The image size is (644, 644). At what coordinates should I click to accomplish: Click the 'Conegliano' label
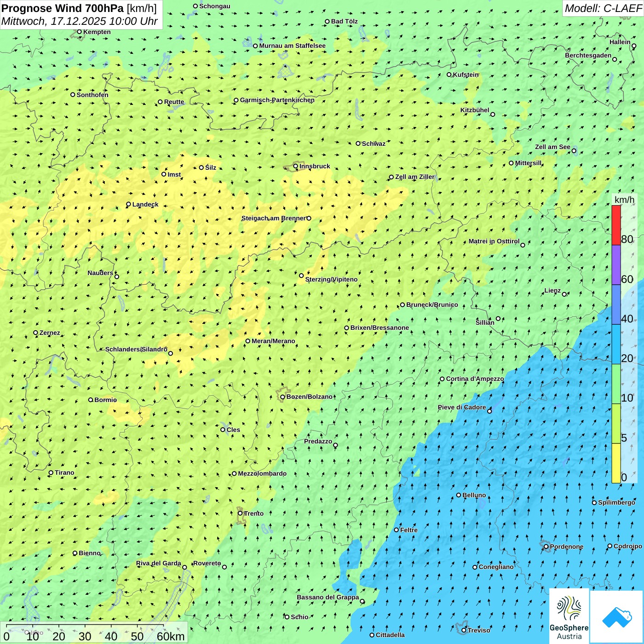(x=496, y=567)
